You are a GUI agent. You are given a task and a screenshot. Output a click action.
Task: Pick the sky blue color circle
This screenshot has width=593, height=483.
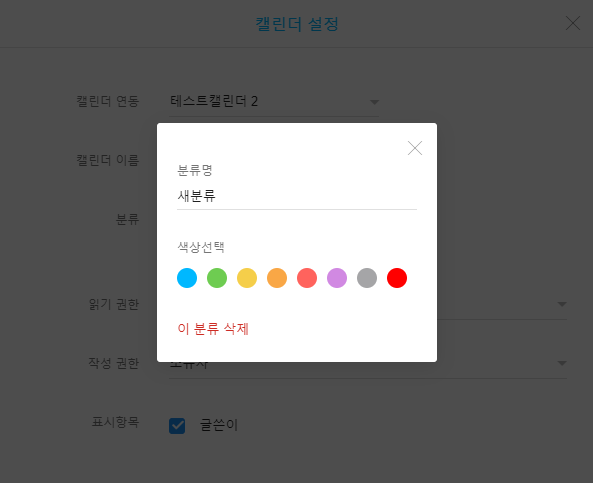click(187, 278)
